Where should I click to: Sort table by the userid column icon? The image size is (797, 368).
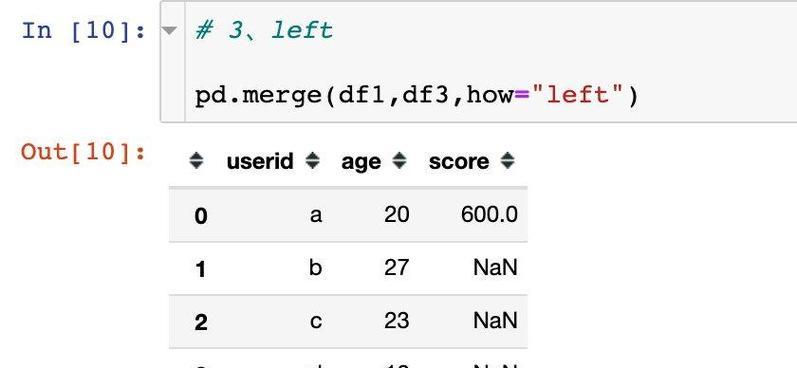pos(312,161)
